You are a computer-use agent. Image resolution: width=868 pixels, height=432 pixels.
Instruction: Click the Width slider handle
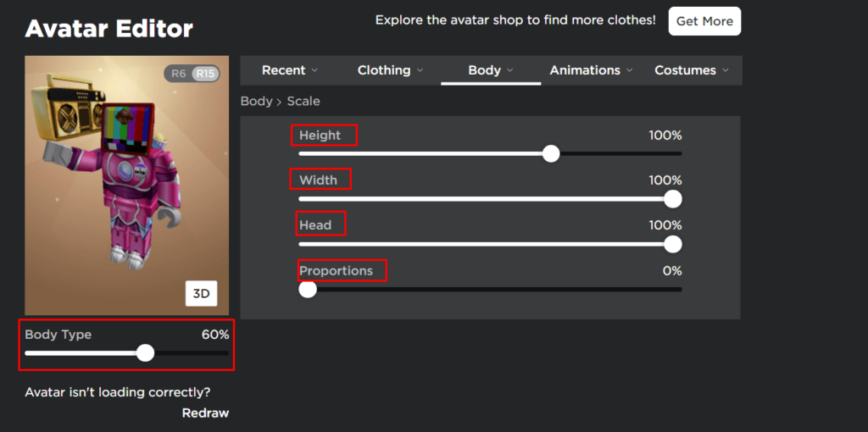pos(672,198)
